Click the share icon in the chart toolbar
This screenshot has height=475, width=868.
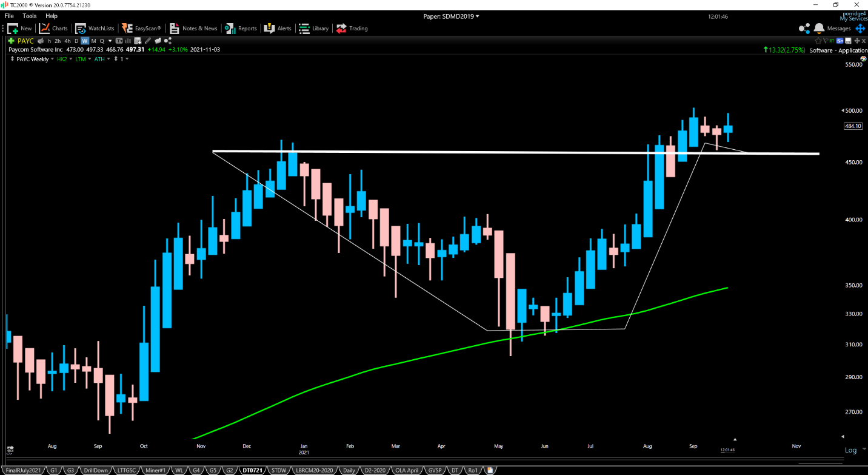point(167,41)
